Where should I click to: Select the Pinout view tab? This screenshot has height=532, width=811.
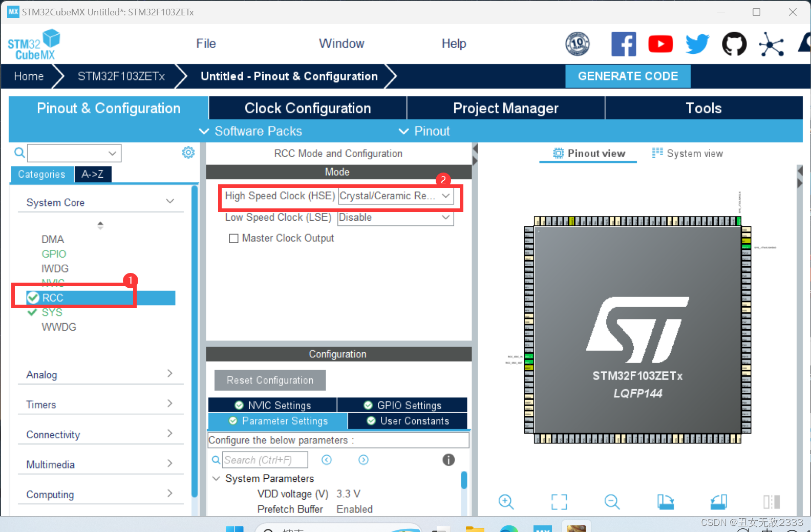(x=588, y=153)
